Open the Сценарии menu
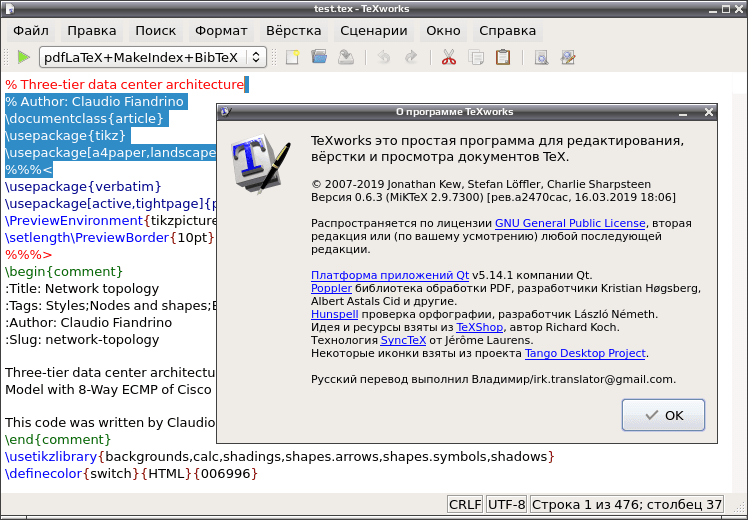 pos(374,31)
